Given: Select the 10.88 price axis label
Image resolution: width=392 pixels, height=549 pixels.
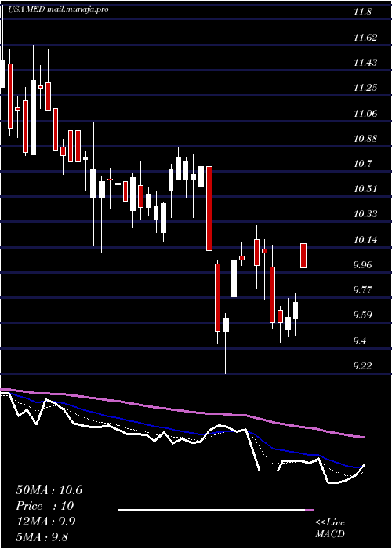Looking at the screenshot, I should click(365, 138).
